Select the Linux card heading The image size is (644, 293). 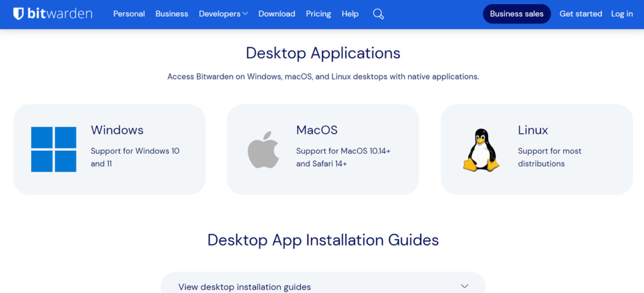click(533, 130)
